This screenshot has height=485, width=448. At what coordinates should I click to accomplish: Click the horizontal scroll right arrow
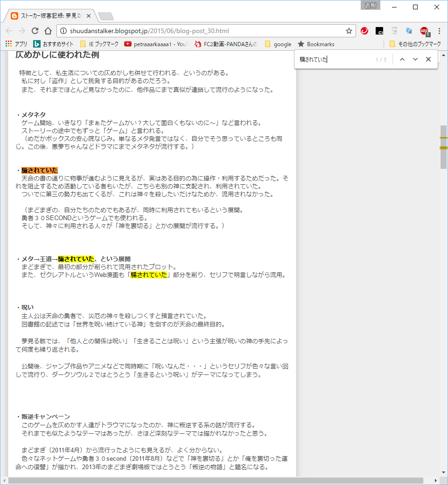[x=436, y=480]
